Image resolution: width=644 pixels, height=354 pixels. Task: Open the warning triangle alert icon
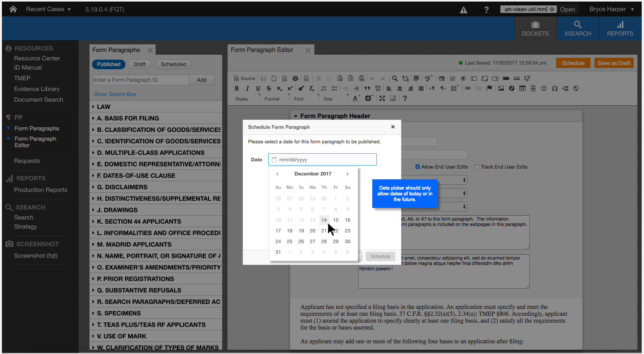click(464, 10)
